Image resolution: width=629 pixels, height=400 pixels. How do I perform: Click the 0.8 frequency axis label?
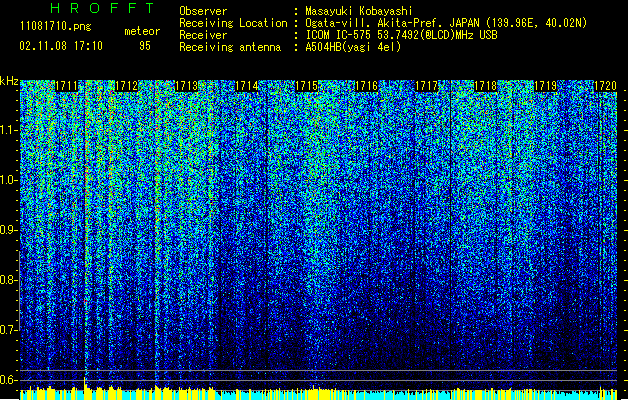[x=9, y=280]
